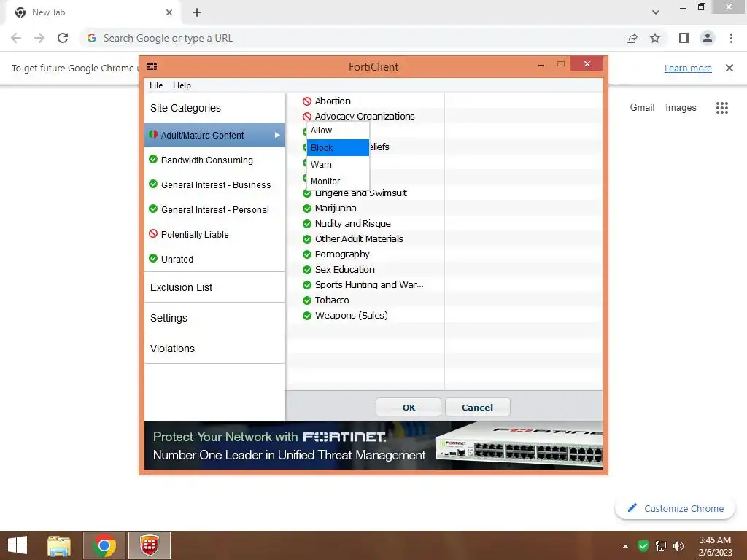Click the icon beside General Interest - Personal

pos(153,209)
